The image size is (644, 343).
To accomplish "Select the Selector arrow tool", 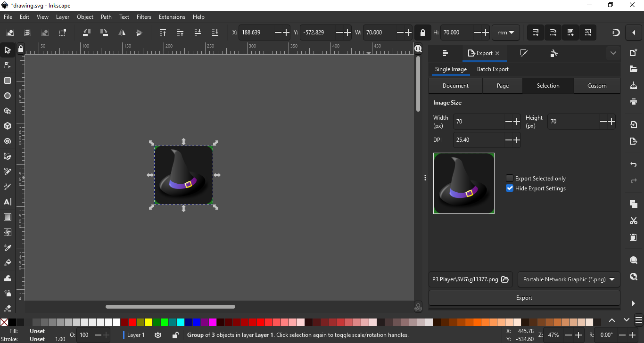I will [8, 50].
